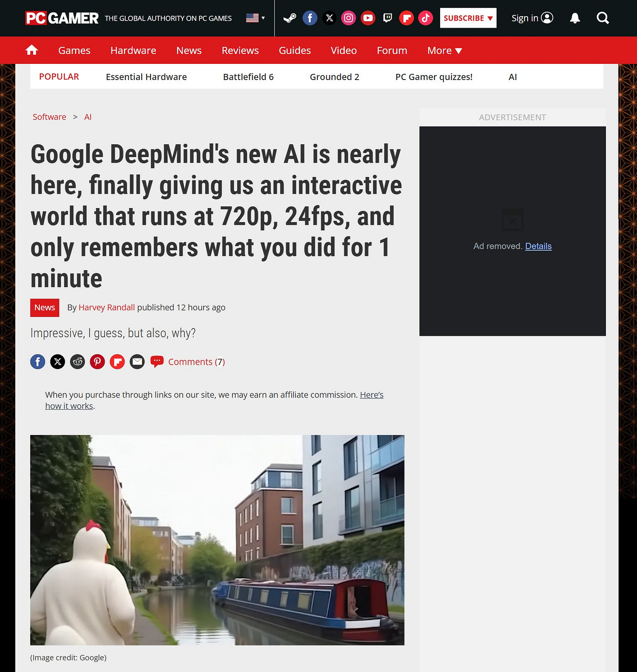The height and width of the screenshot is (672, 637).
Task: Open the Essential Hardware popular topic
Action: pos(146,77)
